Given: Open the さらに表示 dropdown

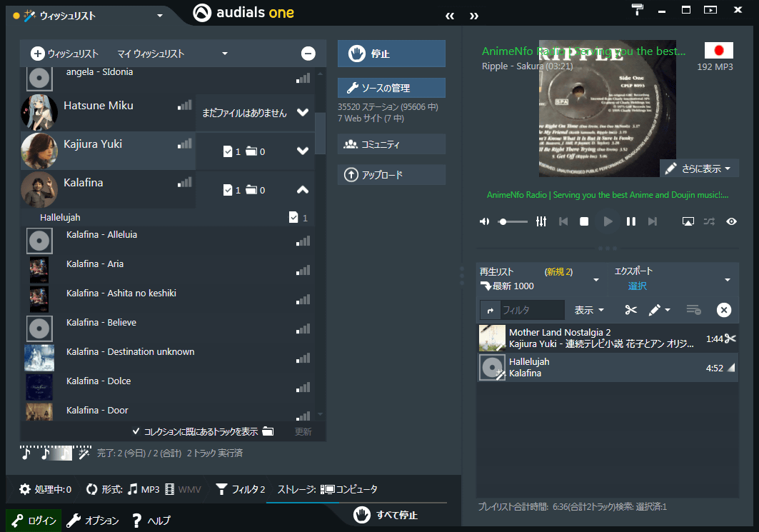Looking at the screenshot, I should point(700,169).
